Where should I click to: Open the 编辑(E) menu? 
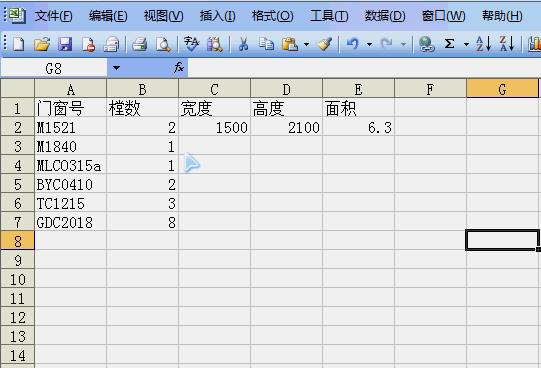pos(108,16)
